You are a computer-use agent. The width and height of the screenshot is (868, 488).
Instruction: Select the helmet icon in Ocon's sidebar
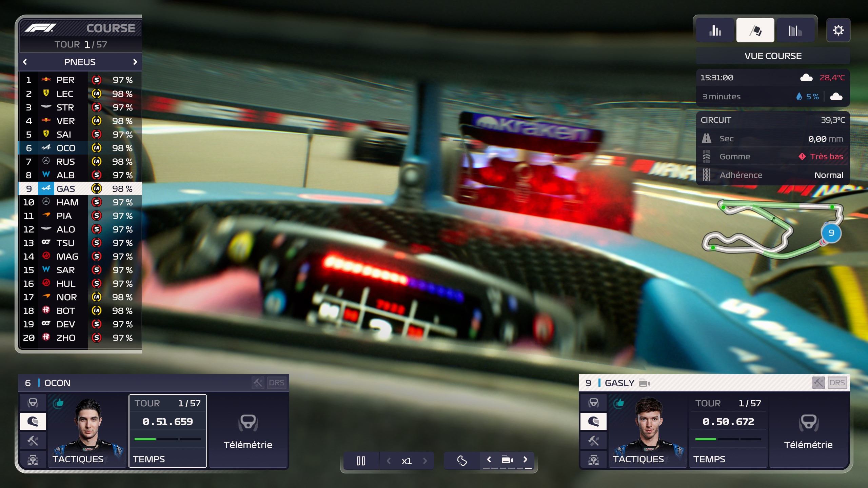(33, 422)
